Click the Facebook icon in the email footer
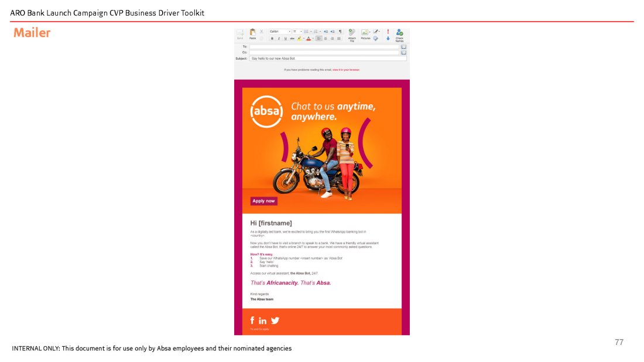The height and width of the screenshot is (362, 644). (x=252, y=320)
